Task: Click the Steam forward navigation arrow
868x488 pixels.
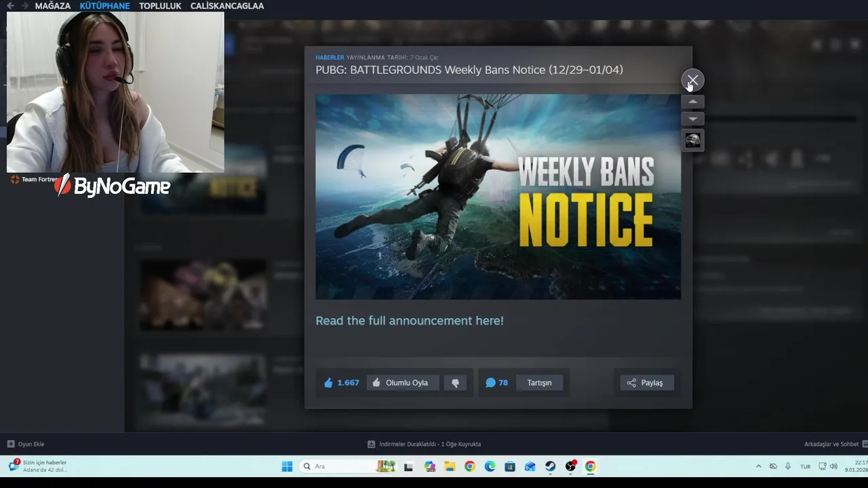Action: click(25, 5)
